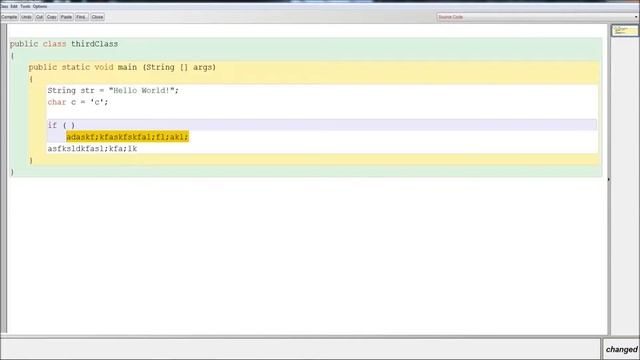This screenshot has width=640, height=360.
Task: Click the 'public class thirdClass' line
Action: click(x=64, y=44)
